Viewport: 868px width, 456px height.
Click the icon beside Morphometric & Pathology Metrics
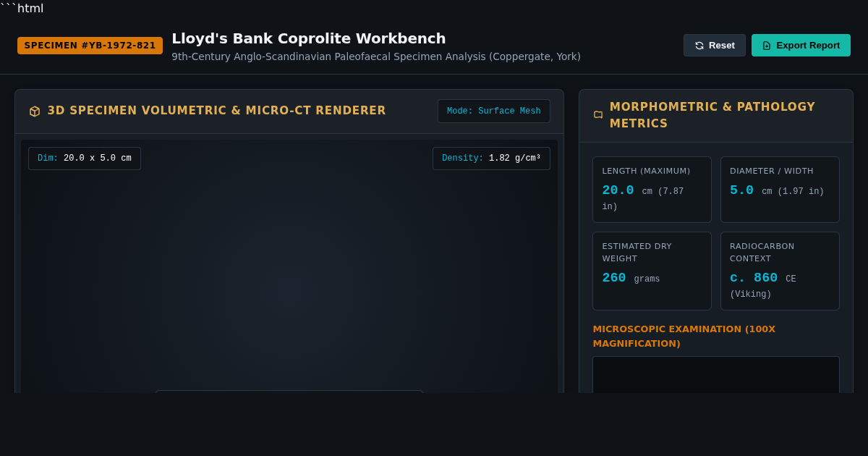598,114
